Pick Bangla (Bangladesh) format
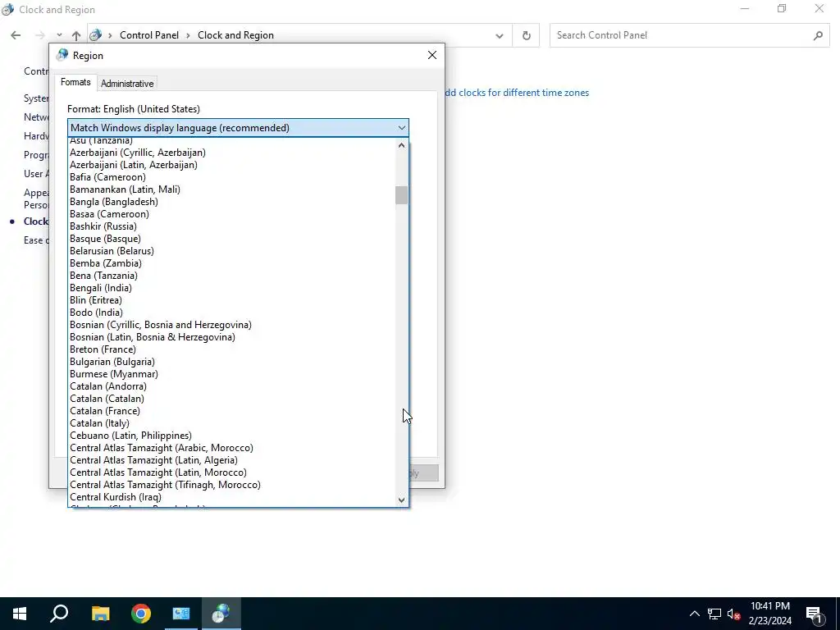 pyautogui.click(x=231, y=202)
